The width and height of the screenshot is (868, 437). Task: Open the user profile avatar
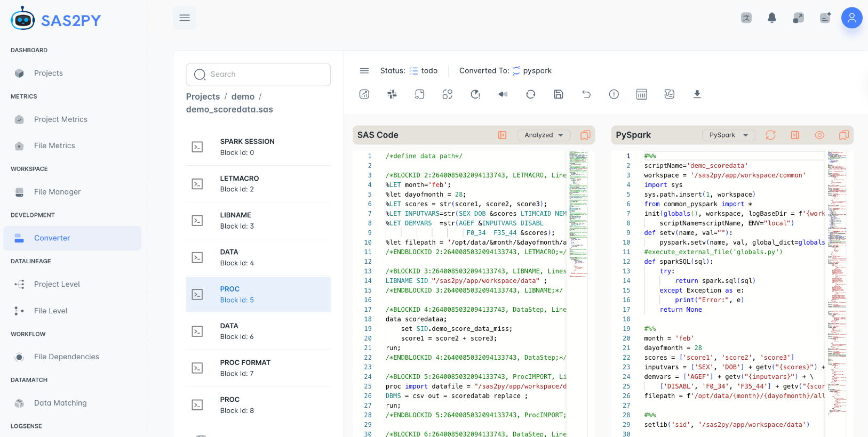[x=852, y=18]
